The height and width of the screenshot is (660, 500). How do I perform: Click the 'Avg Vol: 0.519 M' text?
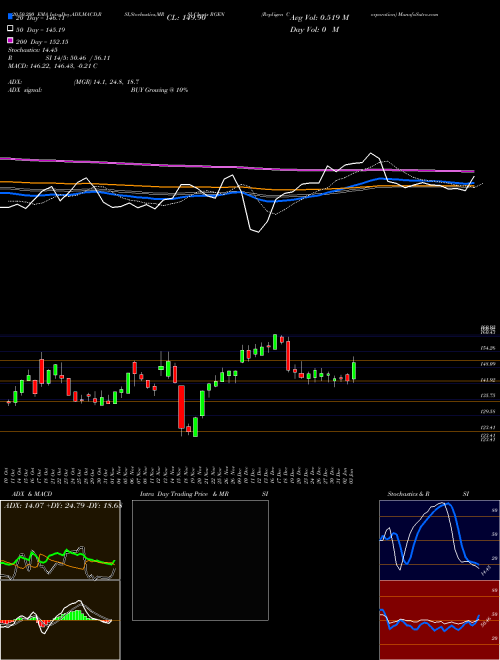319,18
